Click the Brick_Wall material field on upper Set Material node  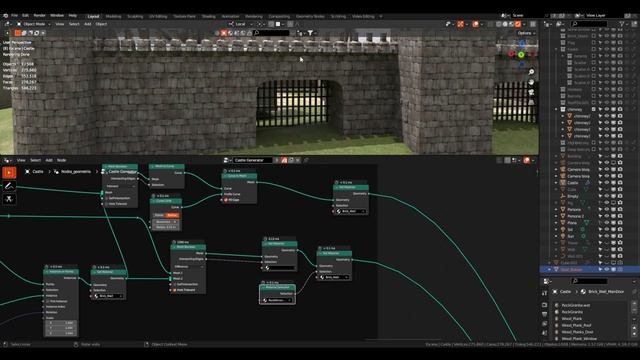pyautogui.click(x=351, y=211)
